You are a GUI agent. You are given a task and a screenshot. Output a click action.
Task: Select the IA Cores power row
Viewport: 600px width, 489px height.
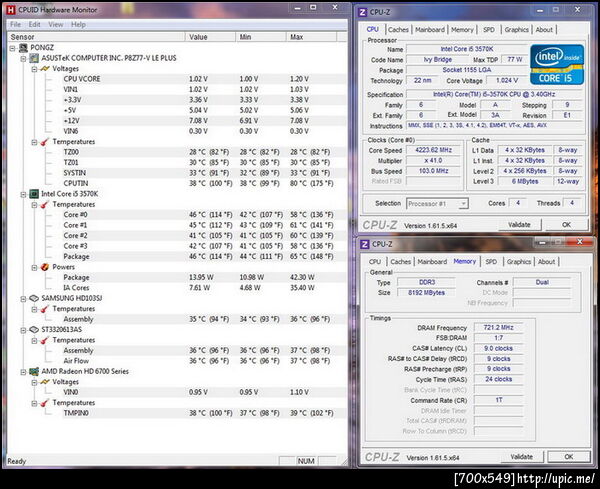tap(198, 288)
